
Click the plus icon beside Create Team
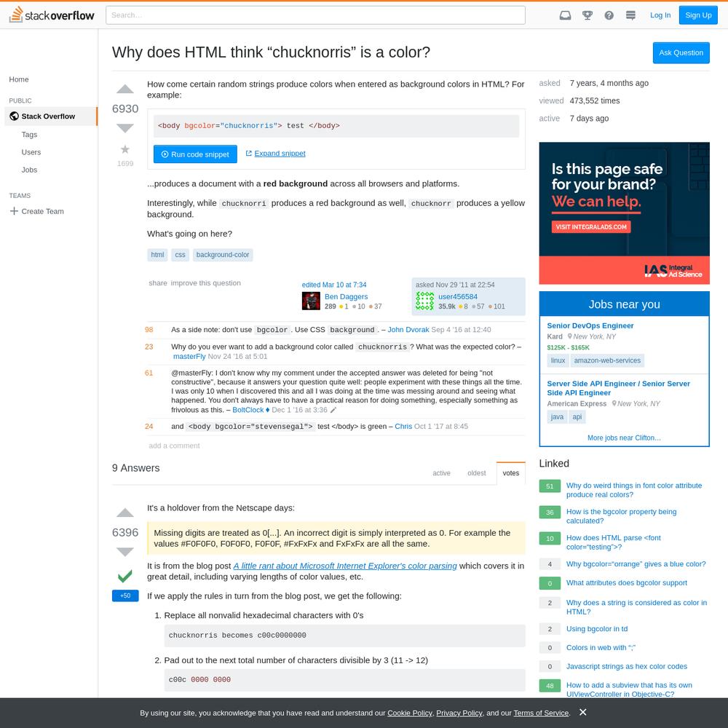click(x=14, y=211)
